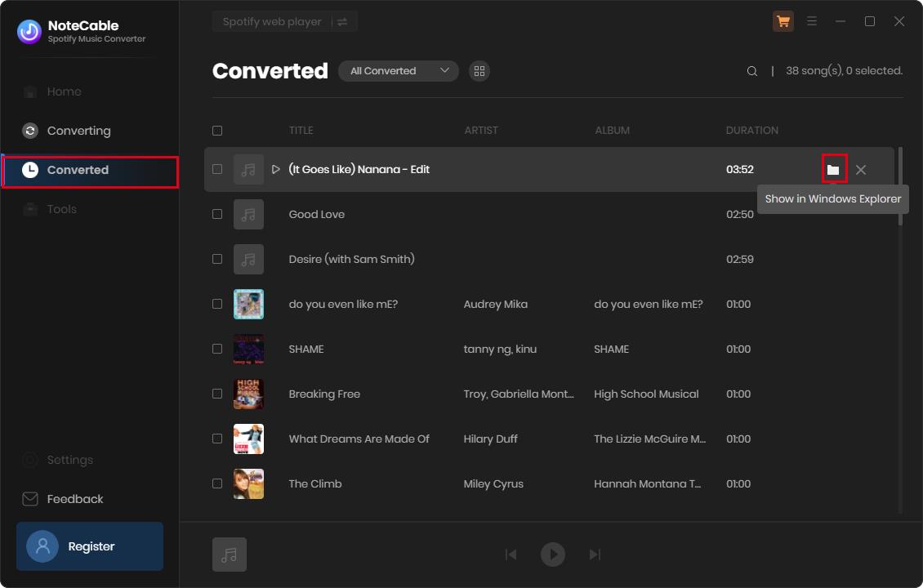Click the search magnifier icon
Viewport: 923px width, 588px height.
751,71
